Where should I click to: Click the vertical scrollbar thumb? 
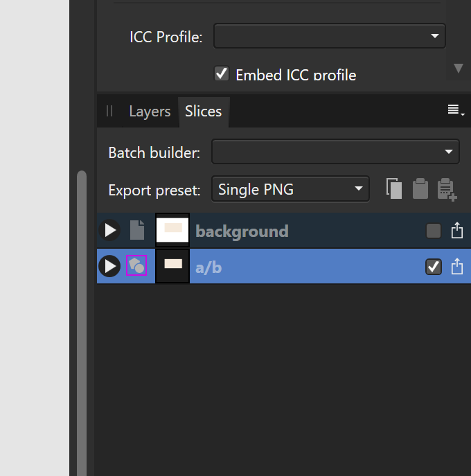[x=82, y=323]
